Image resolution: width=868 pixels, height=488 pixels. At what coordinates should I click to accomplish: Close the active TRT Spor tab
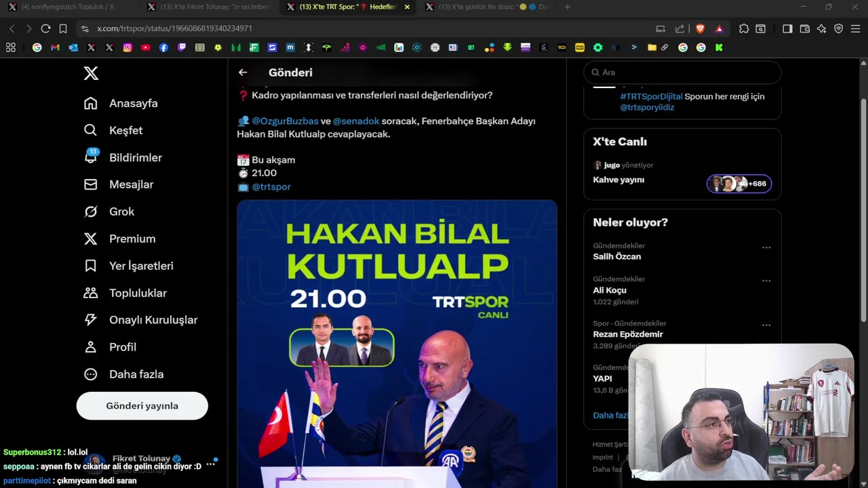click(x=407, y=7)
